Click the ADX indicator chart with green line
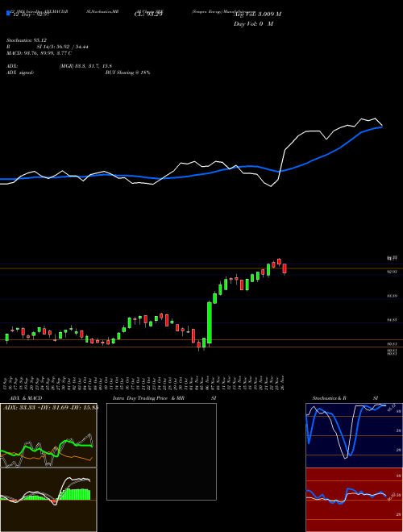The height and width of the screenshot is (532, 403). [x=48, y=435]
